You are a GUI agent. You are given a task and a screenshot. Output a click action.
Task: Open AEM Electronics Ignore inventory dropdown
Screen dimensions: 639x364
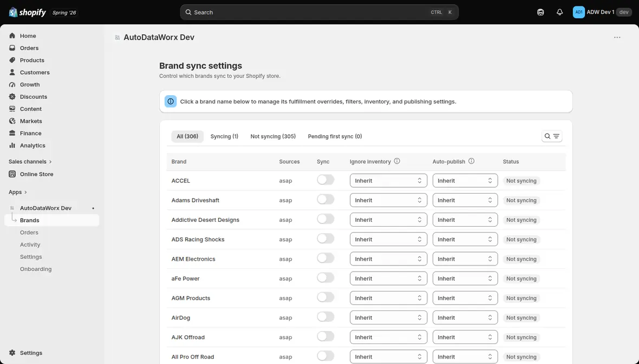[x=388, y=259]
